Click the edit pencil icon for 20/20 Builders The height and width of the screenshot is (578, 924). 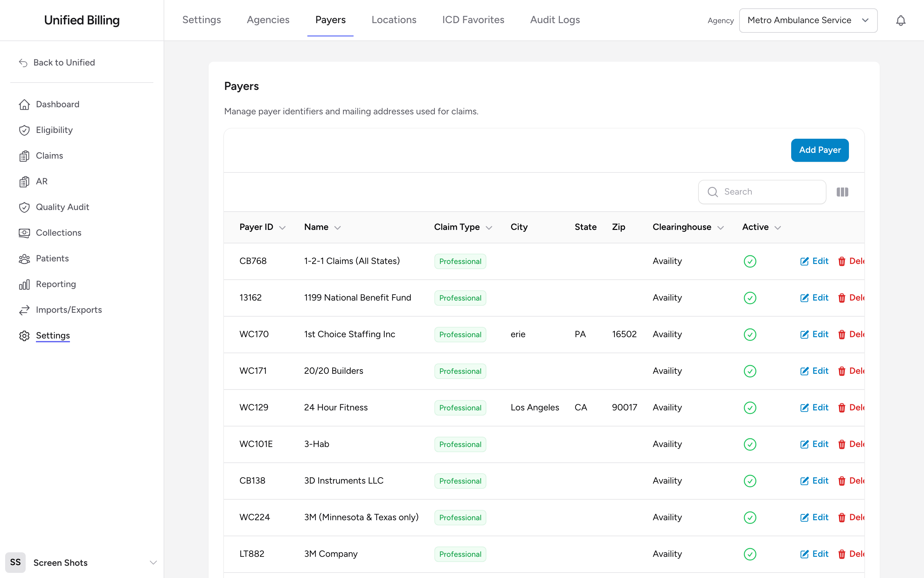[x=805, y=371]
